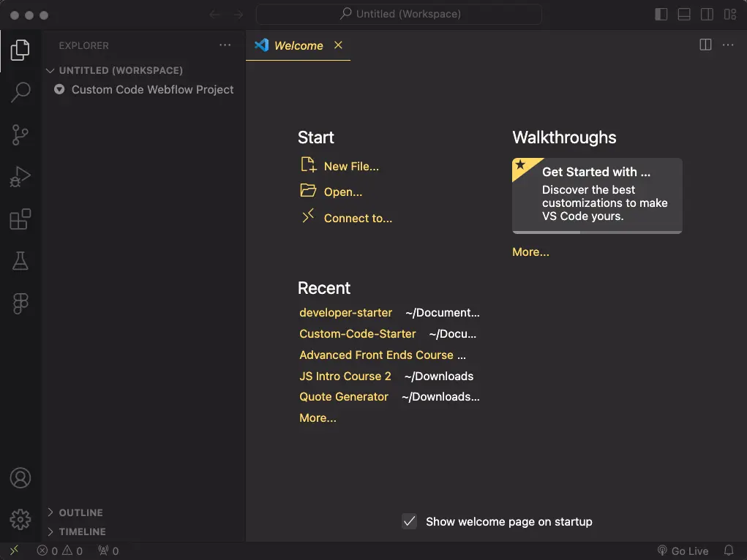This screenshot has height=560, width=747.
Task: Split the editor right
Action: click(705, 45)
